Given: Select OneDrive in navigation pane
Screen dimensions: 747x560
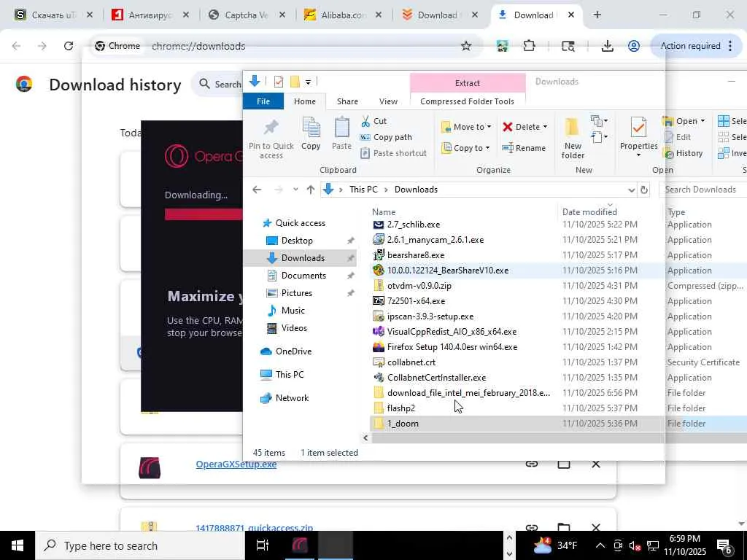Looking at the screenshot, I should 293,351.
